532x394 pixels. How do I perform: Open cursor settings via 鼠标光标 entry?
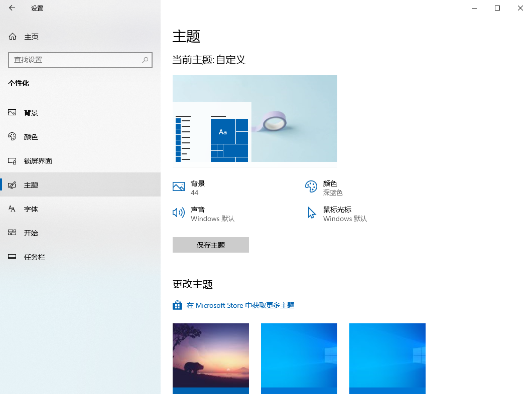click(x=345, y=214)
